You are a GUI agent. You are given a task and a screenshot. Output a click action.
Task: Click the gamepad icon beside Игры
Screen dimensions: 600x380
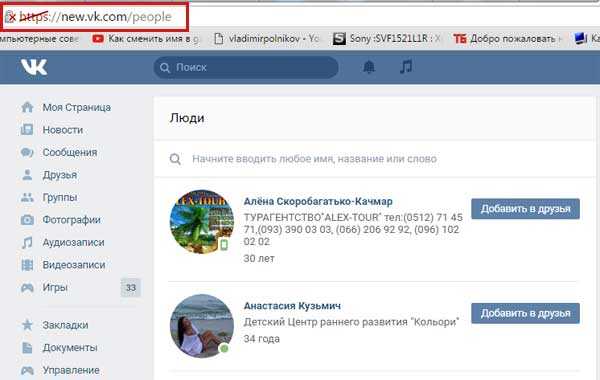click(27, 287)
